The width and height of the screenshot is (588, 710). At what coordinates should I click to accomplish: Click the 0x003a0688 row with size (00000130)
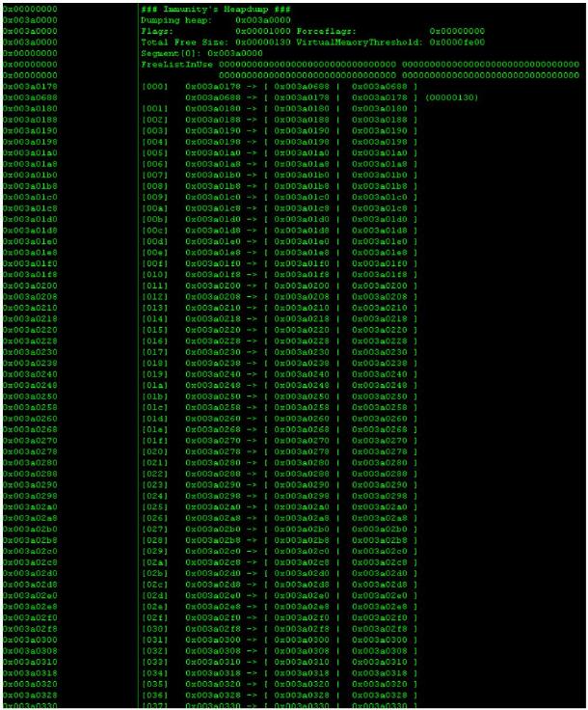332,97
